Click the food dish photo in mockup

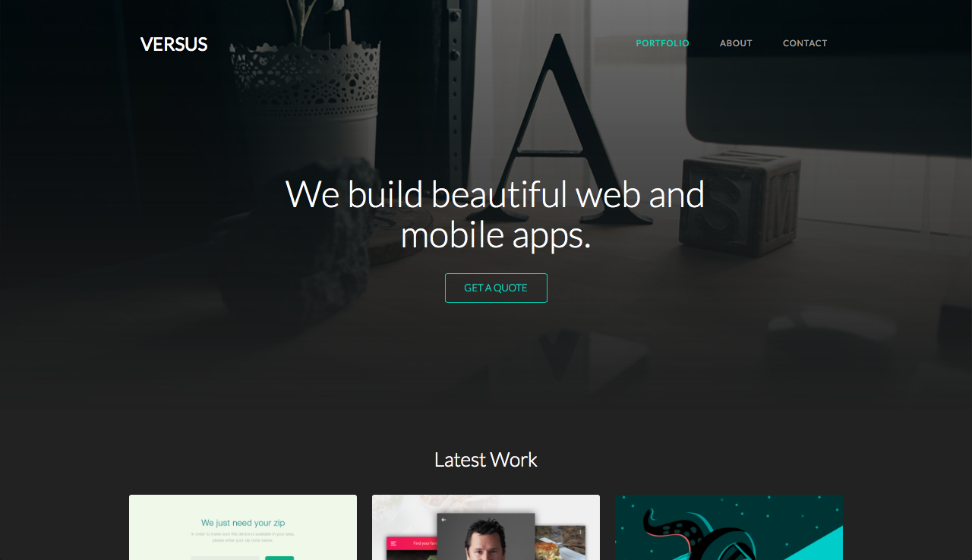560,543
